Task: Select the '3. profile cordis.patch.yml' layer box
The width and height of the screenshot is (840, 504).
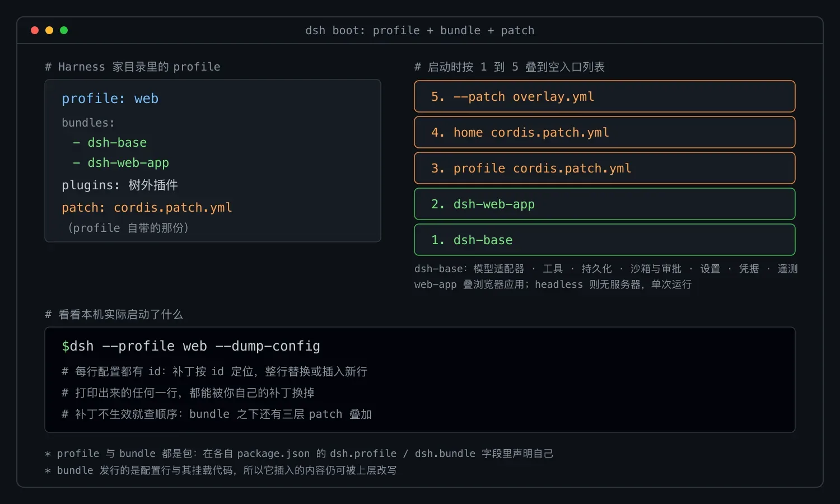Action: tap(605, 168)
